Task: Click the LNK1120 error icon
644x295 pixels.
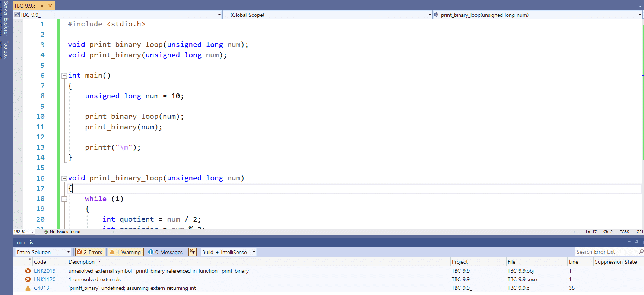Action: (28, 279)
